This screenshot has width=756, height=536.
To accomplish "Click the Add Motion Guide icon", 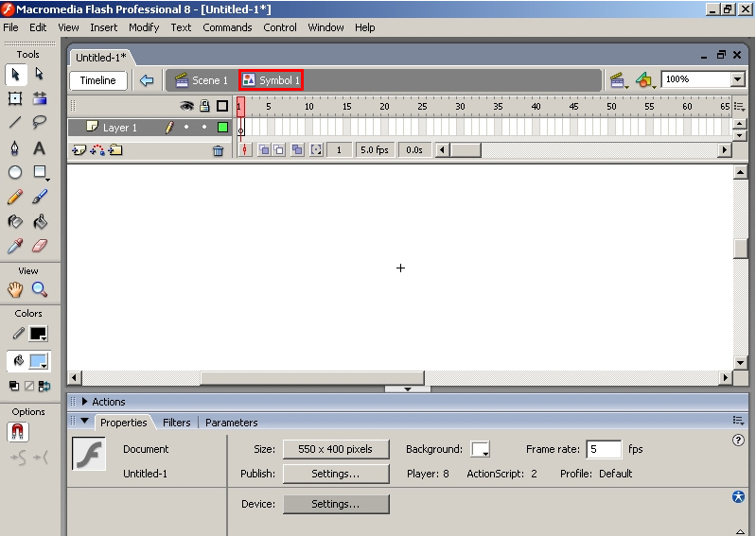I will click(97, 150).
